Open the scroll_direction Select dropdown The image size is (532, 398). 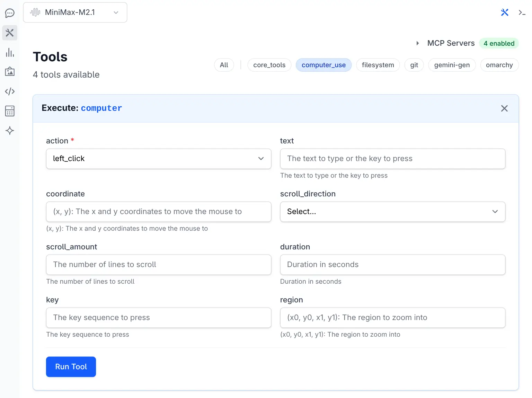pyautogui.click(x=392, y=212)
